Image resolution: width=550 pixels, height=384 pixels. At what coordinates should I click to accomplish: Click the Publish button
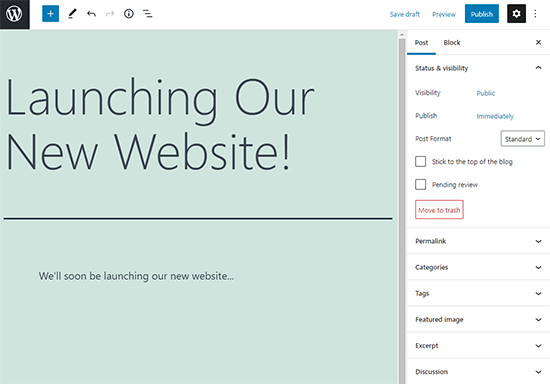click(482, 14)
